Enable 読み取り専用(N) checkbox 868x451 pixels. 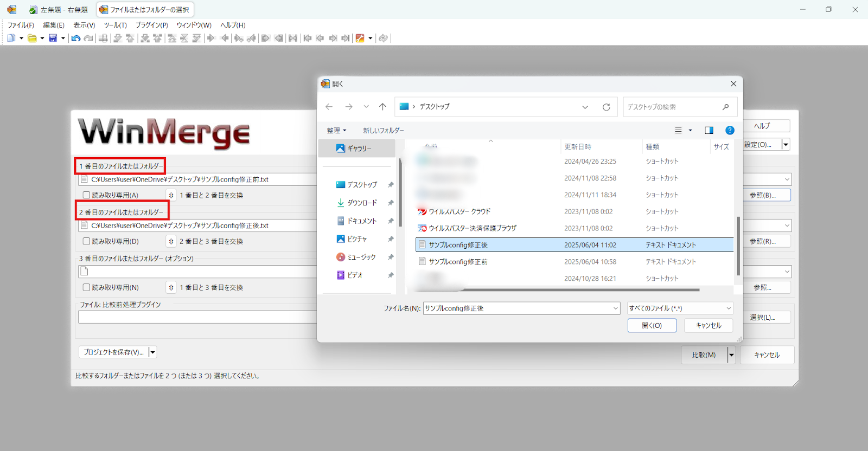[x=86, y=287]
